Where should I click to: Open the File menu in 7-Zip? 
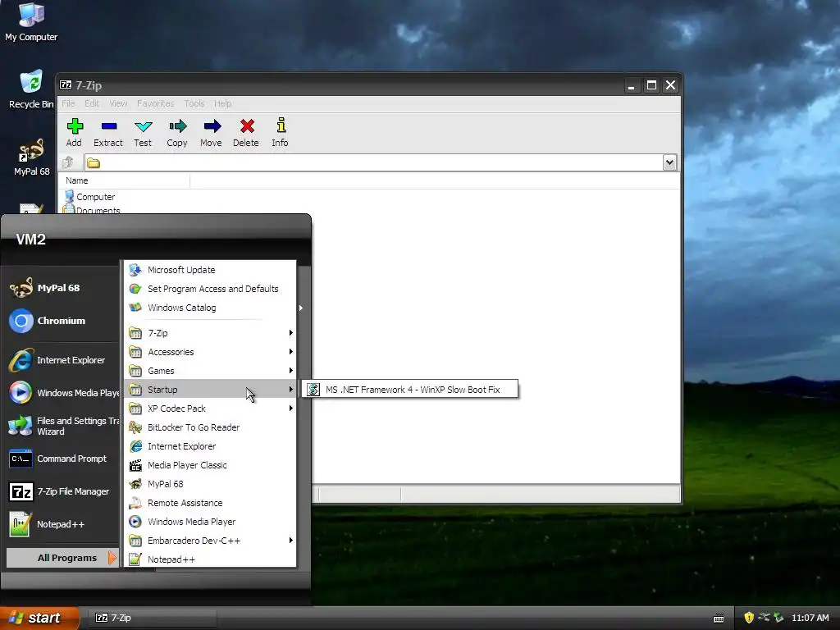pos(68,103)
